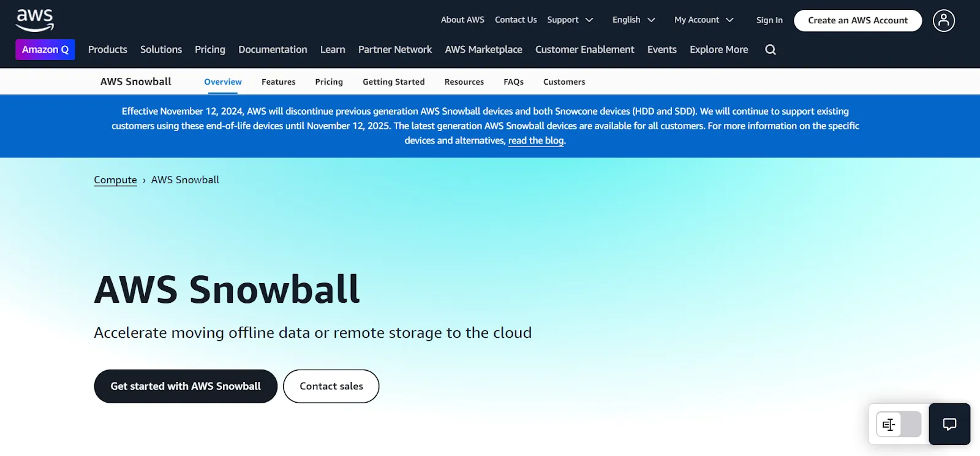980x456 pixels.
Task: Open the Getting Started tab
Action: [394, 82]
